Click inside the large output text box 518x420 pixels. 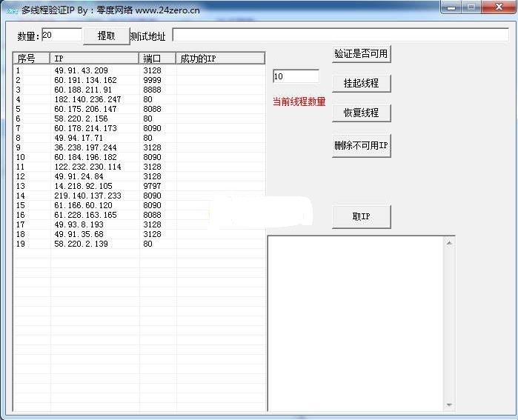click(356, 324)
